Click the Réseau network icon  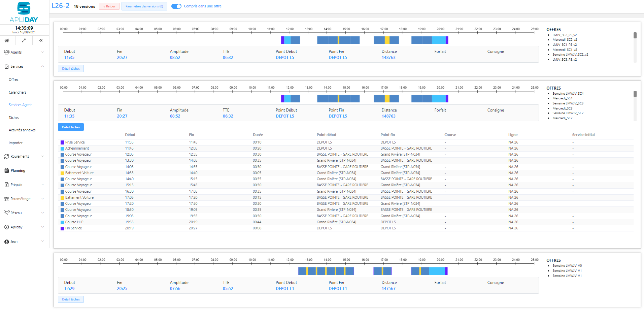pyautogui.click(x=6, y=213)
